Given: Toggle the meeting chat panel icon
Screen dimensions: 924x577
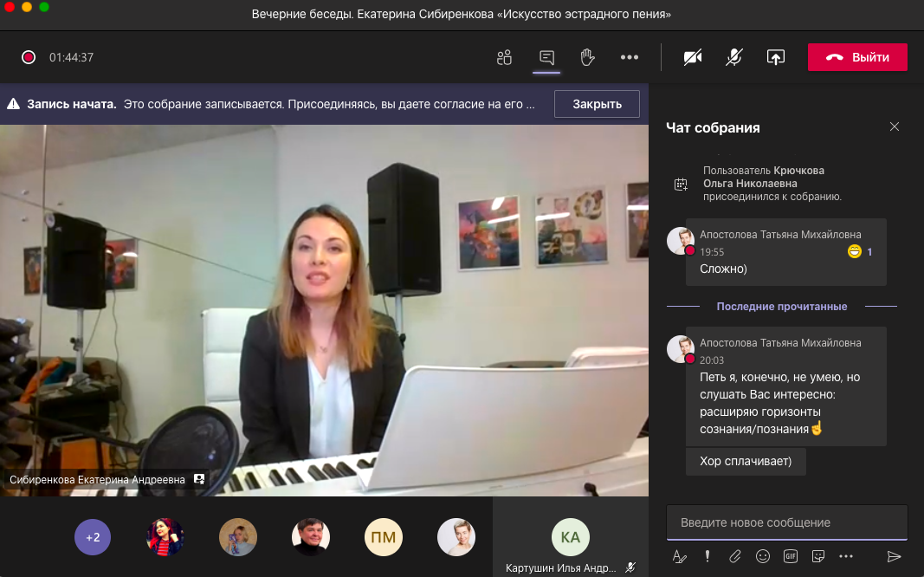Looking at the screenshot, I should pos(546,58).
